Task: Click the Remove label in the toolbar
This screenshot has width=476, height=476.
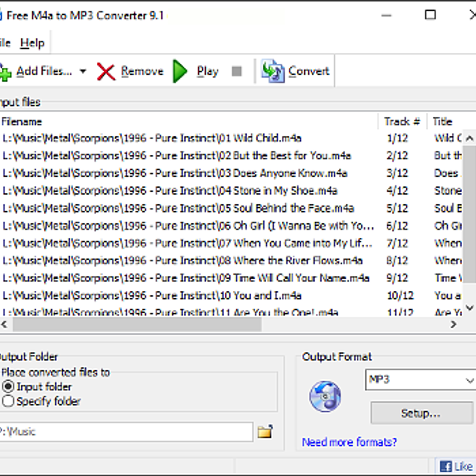Action: click(142, 71)
